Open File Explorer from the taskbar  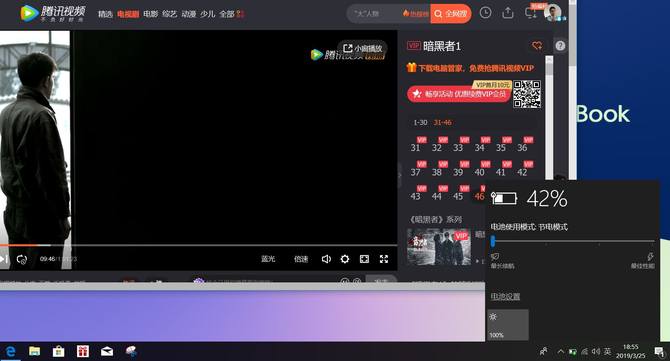(x=34, y=351)
